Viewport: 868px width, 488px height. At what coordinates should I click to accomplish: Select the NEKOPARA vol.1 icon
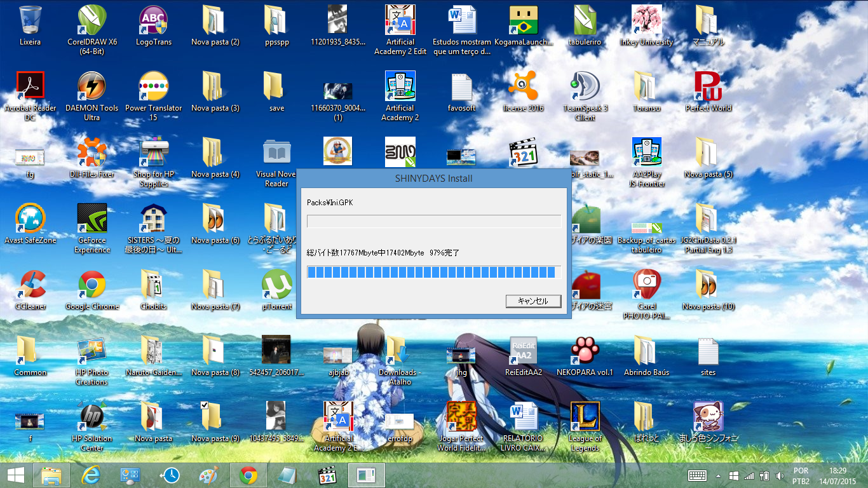tap(585, 351)
